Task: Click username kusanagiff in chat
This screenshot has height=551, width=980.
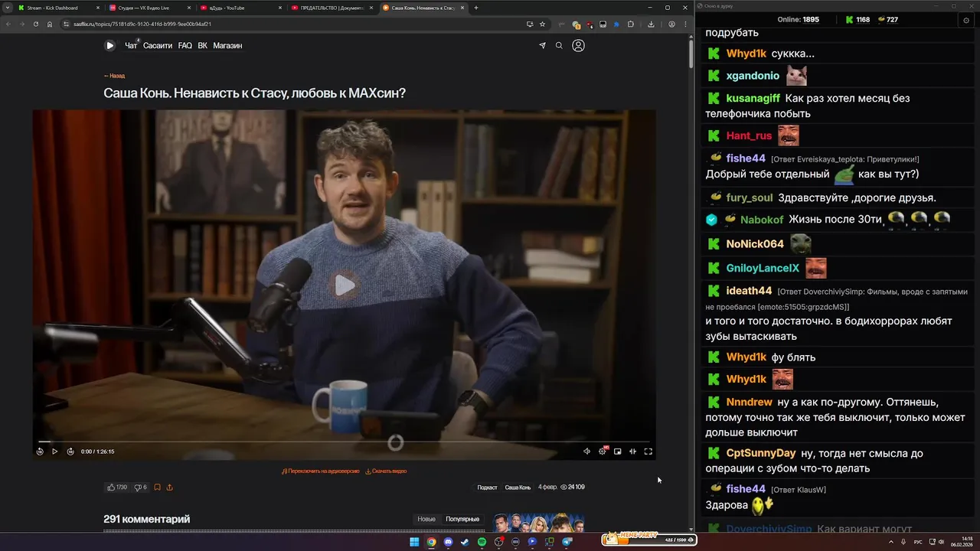Action: coord(753,98)
